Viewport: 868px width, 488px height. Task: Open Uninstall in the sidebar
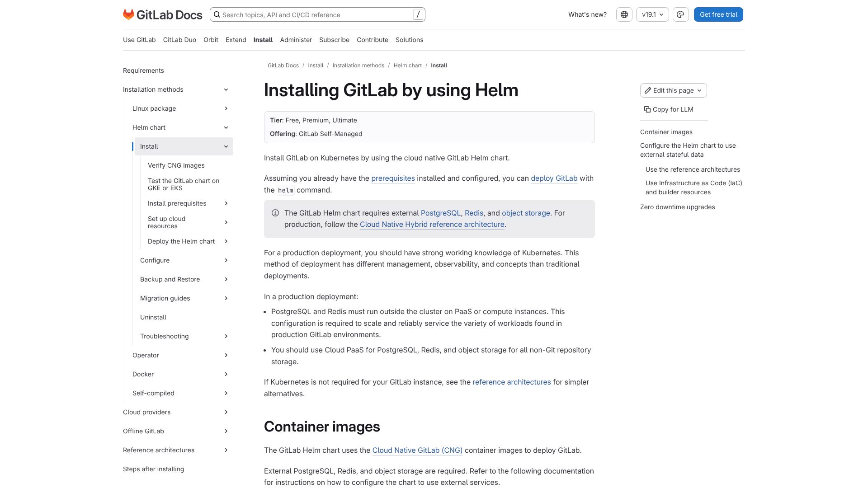point(153,317)
